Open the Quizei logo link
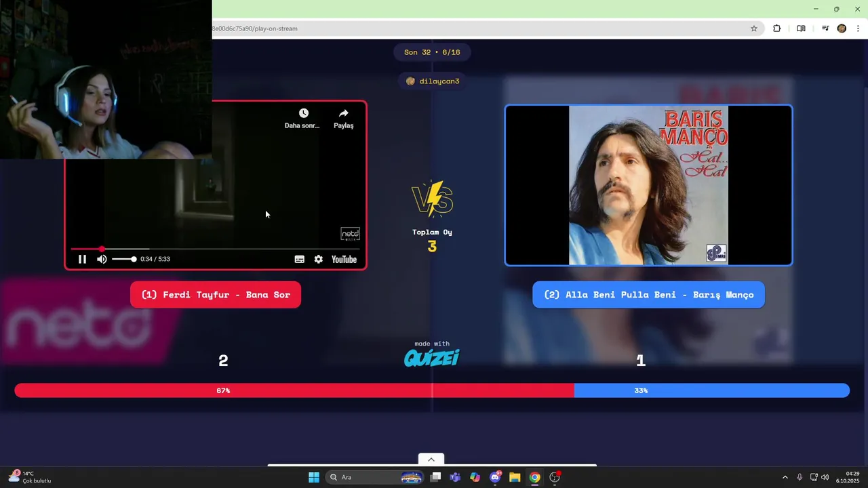Screen dimensions: 868x488 432,358
